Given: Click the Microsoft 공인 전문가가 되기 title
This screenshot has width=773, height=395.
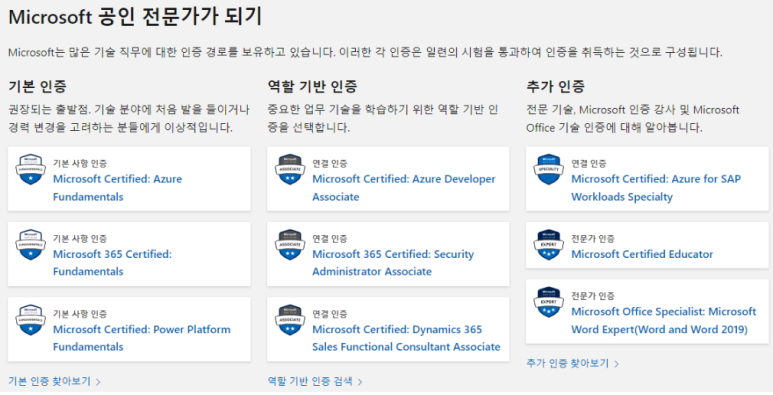Looking at the screenshot, I should tap(135, 17).
